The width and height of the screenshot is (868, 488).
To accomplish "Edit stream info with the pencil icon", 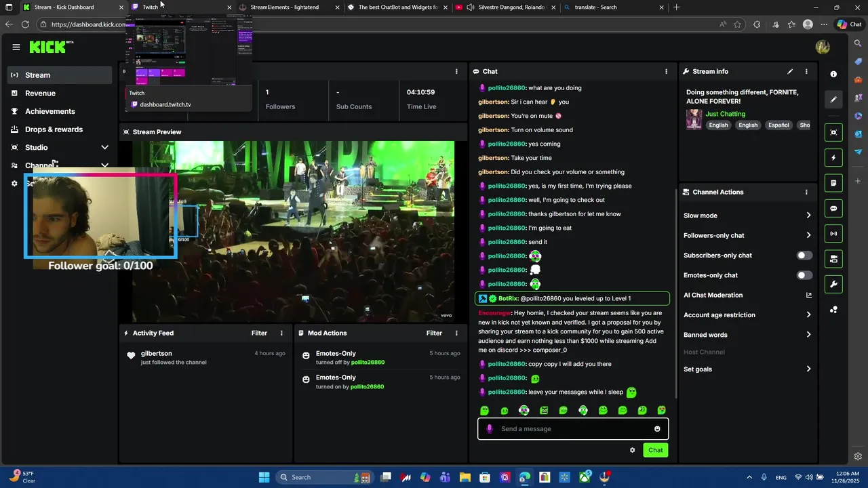I will (x=790, y=71).
